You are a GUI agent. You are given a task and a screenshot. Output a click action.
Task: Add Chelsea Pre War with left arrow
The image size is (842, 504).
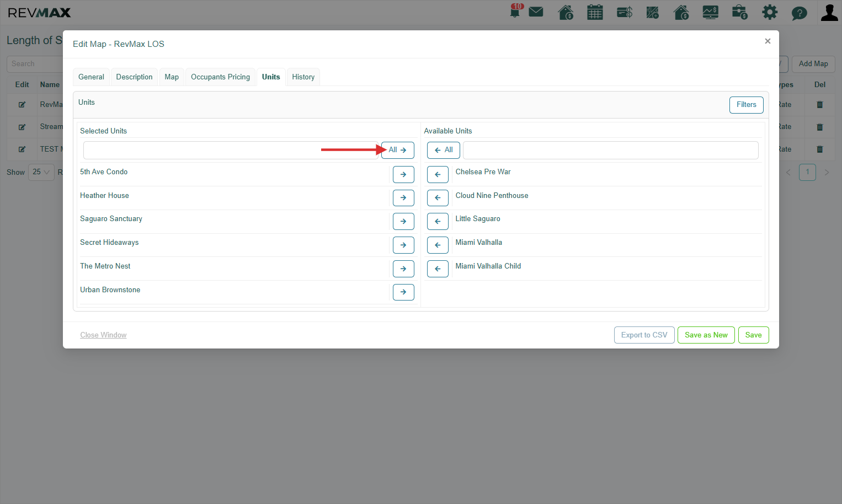[x=438, y=174]
